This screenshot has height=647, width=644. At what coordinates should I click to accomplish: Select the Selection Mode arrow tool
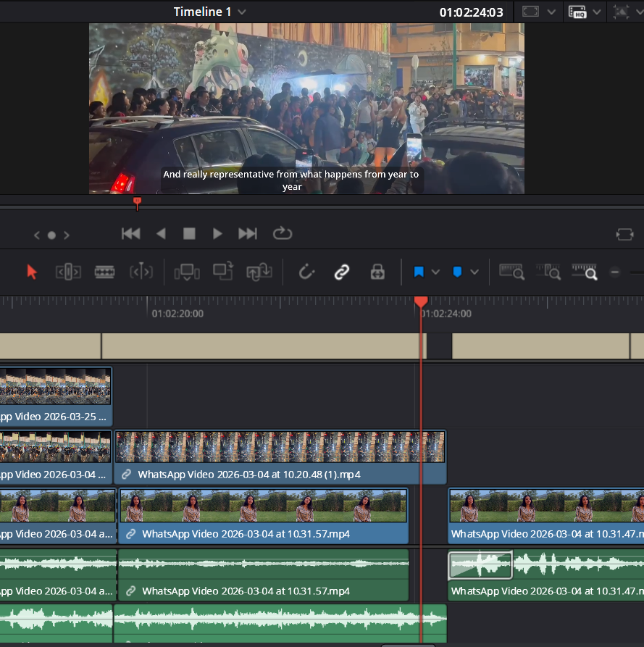(32, 272)
